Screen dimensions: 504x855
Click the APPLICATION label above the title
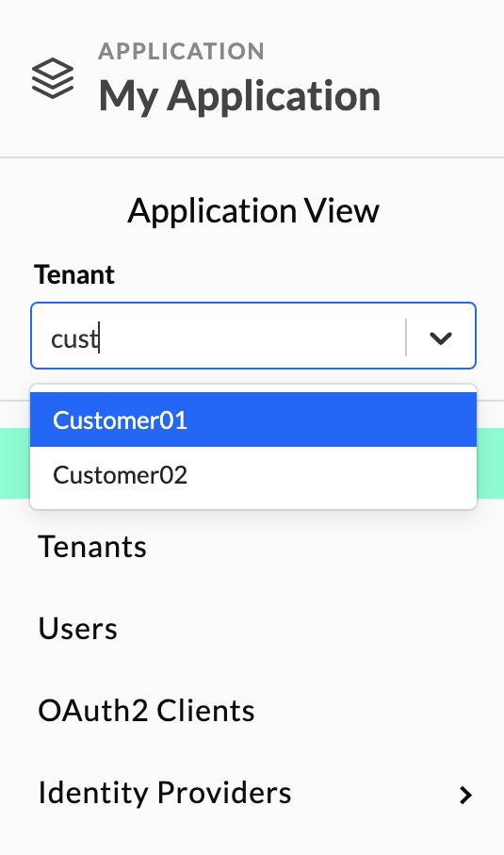(182, 51)
